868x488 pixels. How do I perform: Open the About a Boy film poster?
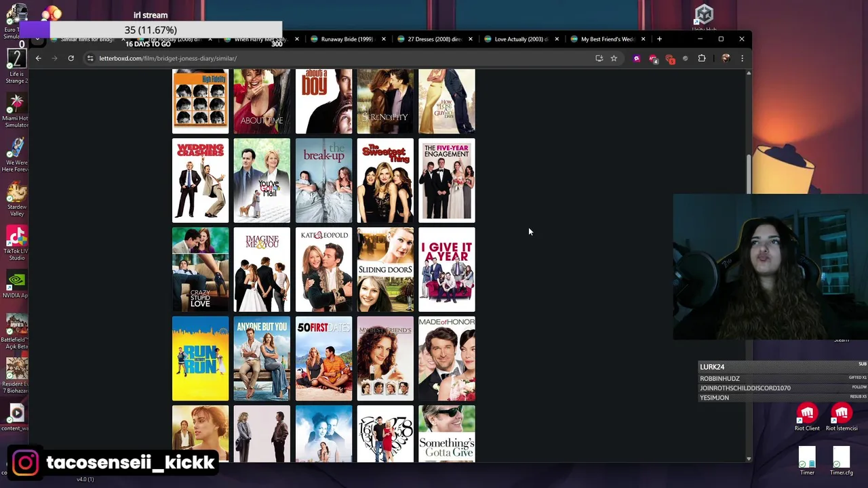pyautogui.click(x=323, y=101)
